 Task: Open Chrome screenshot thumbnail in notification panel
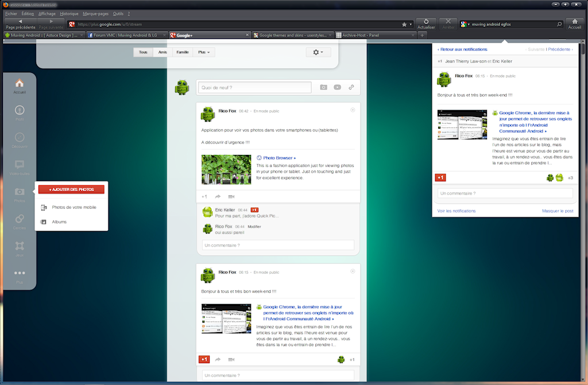(462, 125)
